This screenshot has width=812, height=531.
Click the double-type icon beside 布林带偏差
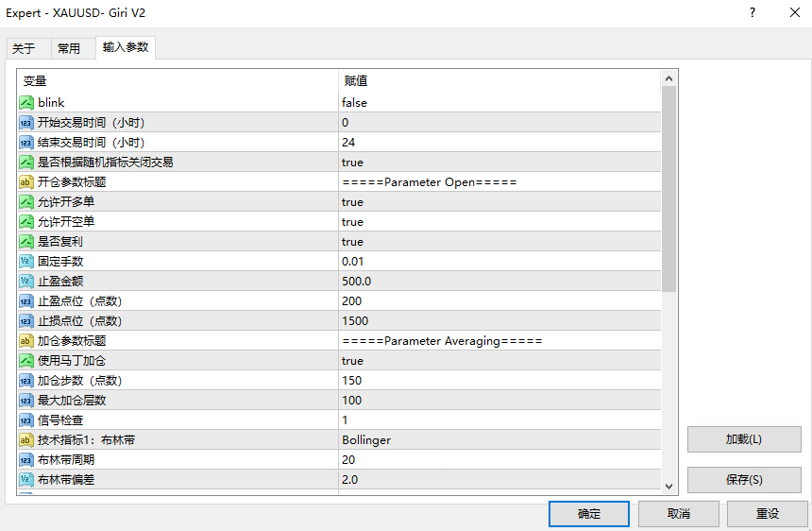click(x=26, y=479)
